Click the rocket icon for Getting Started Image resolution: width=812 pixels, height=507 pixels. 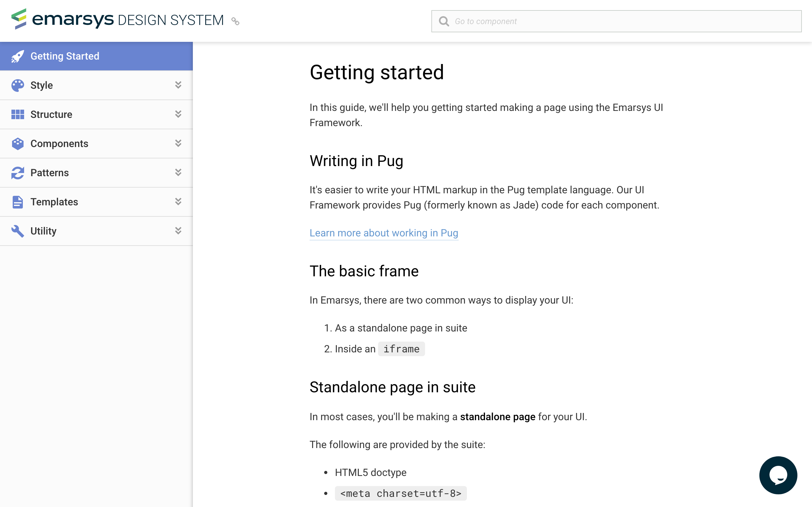[17, 56]
